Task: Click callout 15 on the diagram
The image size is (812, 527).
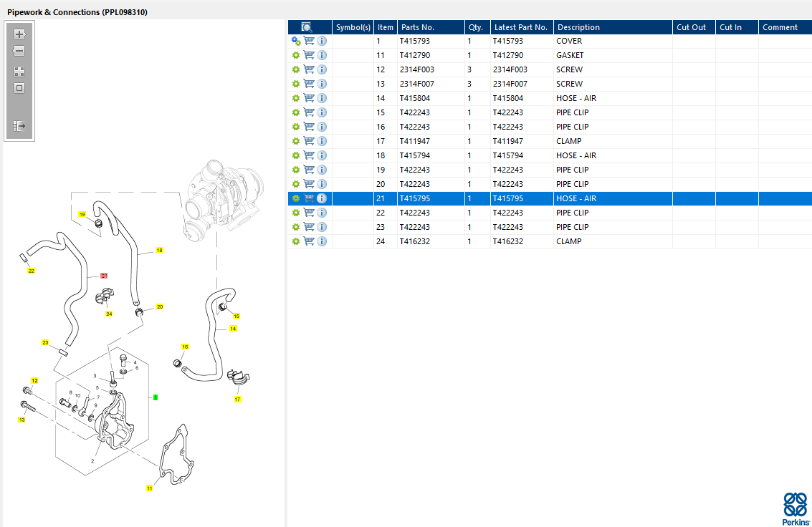Action: (x=236, y=316)
